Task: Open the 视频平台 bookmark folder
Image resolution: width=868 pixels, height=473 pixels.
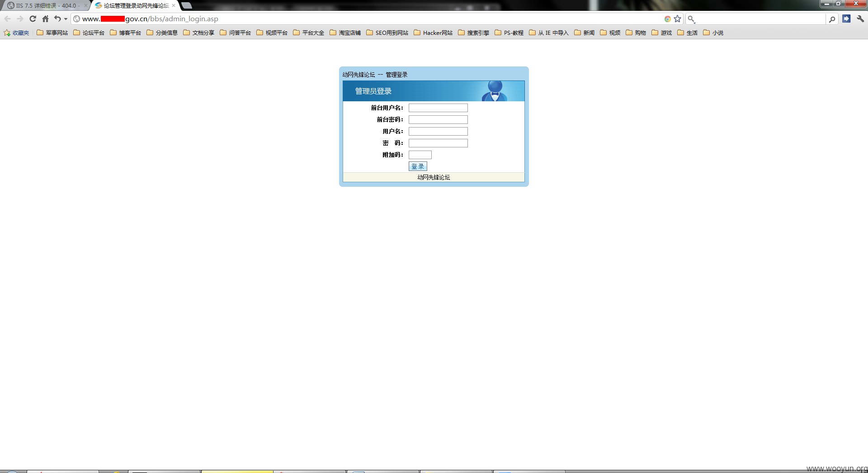Action: [x=272, y=33]
